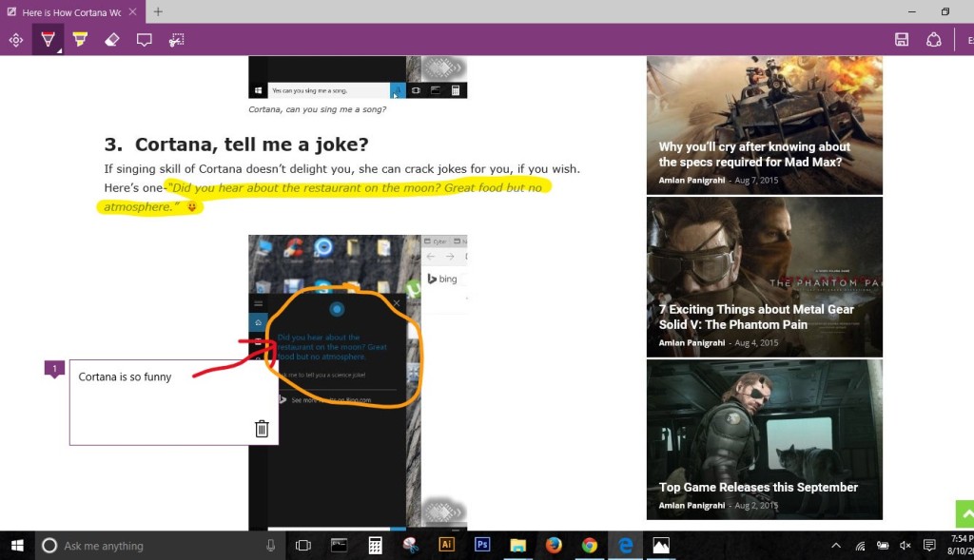Viewport: 974px width, 560px height.
Task: Save the Web Note
Action: [902, 39]
